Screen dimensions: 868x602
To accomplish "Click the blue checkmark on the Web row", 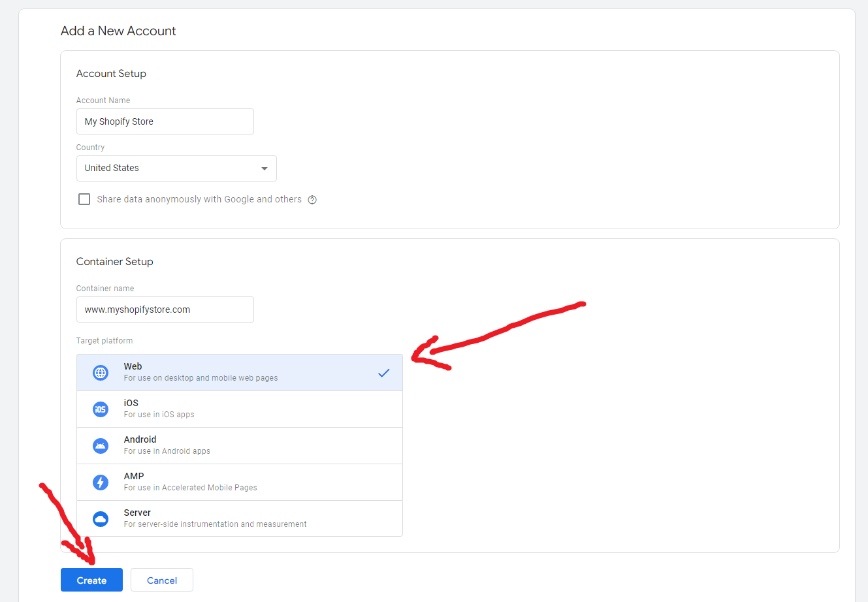I will coord(384,372).
